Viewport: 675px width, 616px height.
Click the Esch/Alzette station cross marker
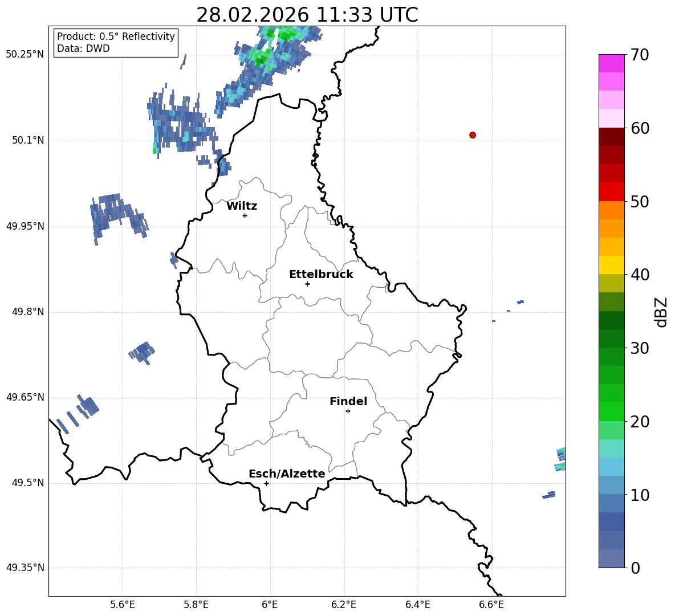coord(266,483)
